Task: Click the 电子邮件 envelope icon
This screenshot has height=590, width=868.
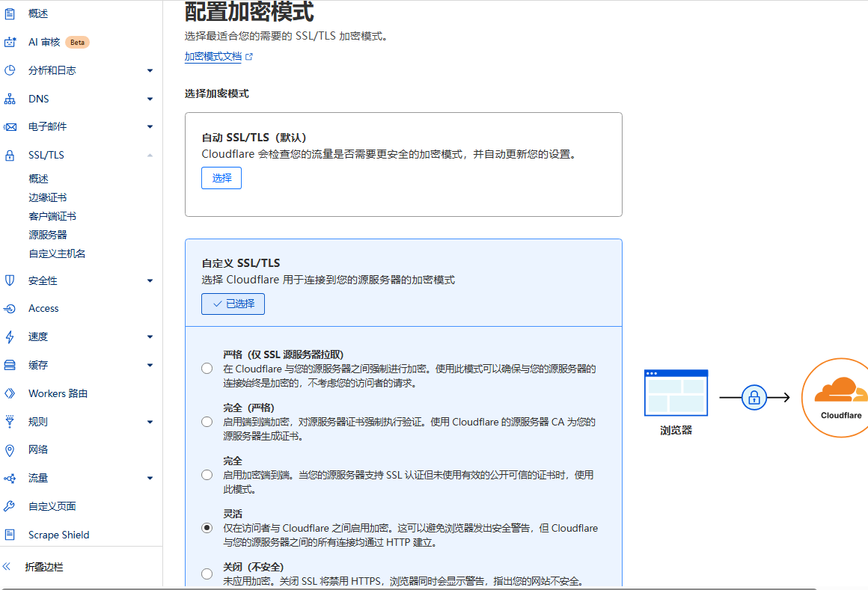Action: point(10,126)
